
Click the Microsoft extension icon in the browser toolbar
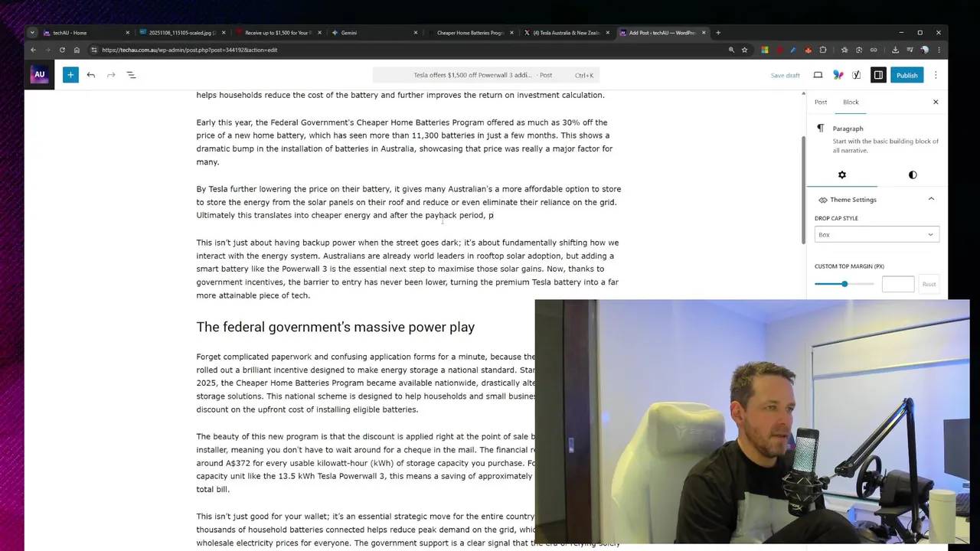pyautogui.click(x=764, y=50)
